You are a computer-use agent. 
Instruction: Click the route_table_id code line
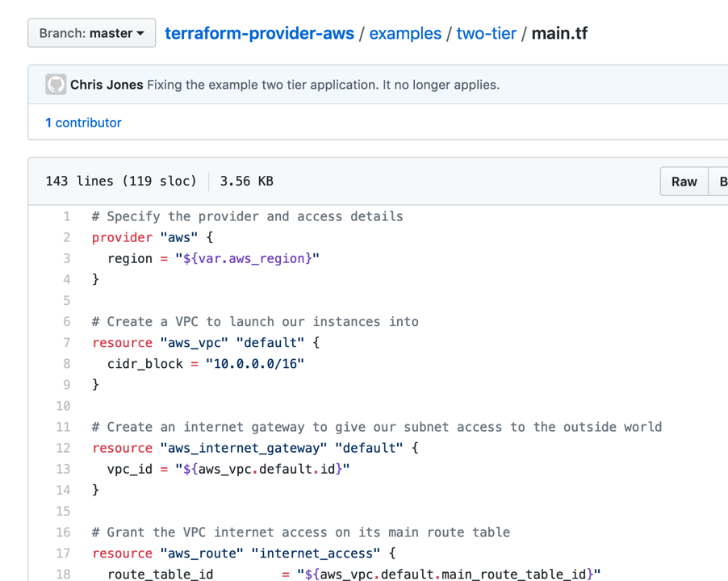click(x=354, y=575)
